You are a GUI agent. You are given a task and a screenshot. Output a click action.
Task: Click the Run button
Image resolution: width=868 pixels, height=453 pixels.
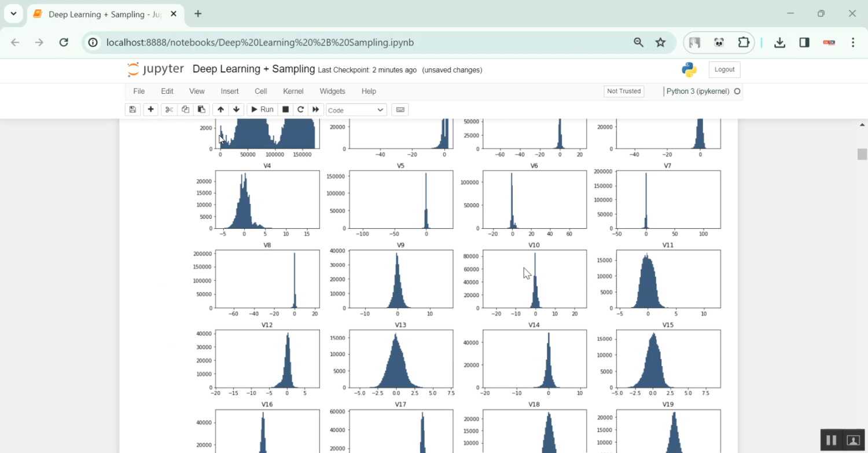point(261,109)
